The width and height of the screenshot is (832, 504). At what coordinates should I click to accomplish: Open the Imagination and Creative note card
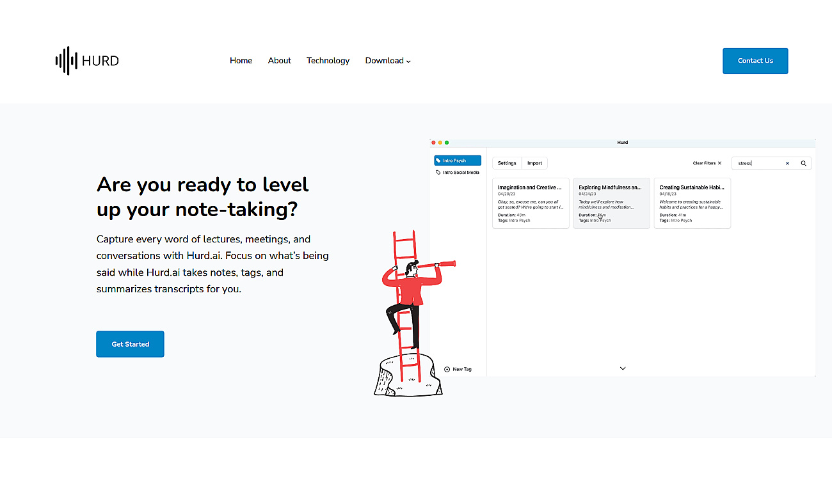coord(531,203)
